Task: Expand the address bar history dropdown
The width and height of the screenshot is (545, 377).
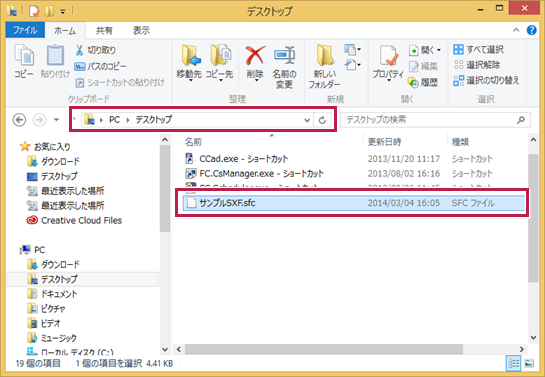Action: 307,120
